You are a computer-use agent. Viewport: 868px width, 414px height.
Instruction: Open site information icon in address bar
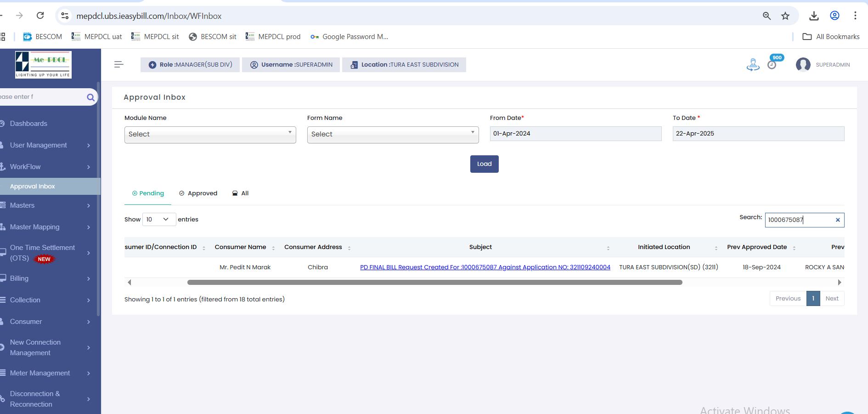pos(65,16)
